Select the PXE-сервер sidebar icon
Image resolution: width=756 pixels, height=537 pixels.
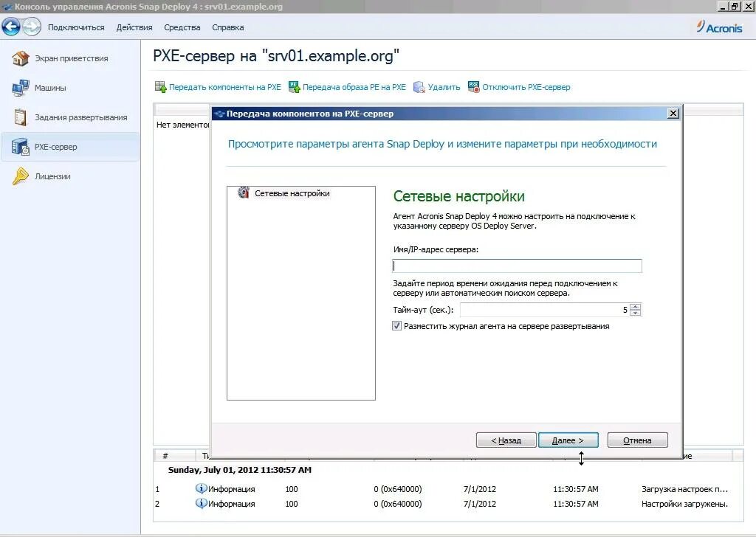(x=20, y=146)
